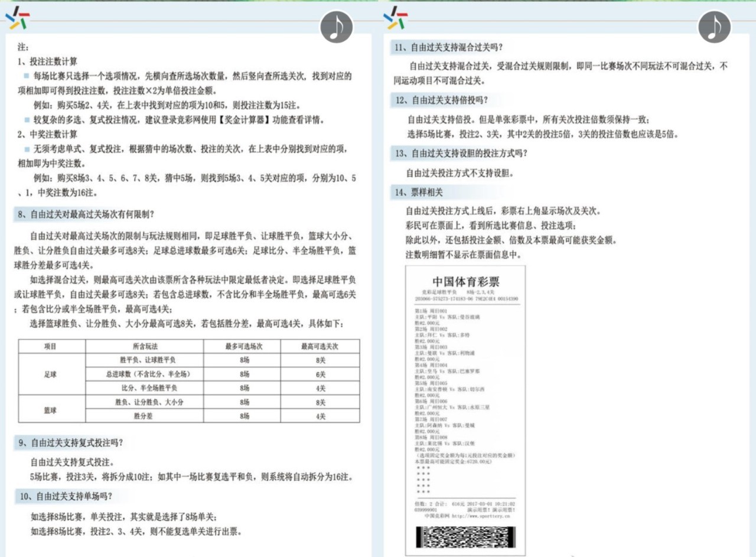This screenshot has width=756, height=557.
Task: Click the "篮球" table cell
Action: (51, 409)
